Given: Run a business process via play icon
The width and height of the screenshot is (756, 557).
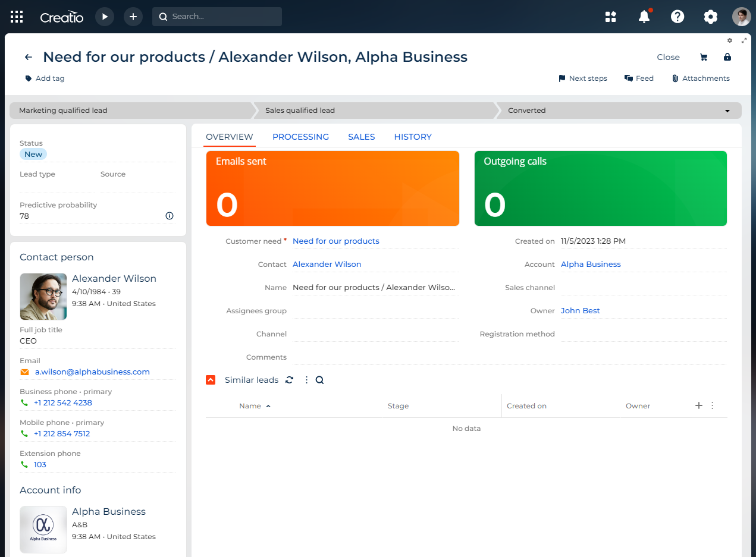Looking at the screenshot, I should (x=105, y=17).
